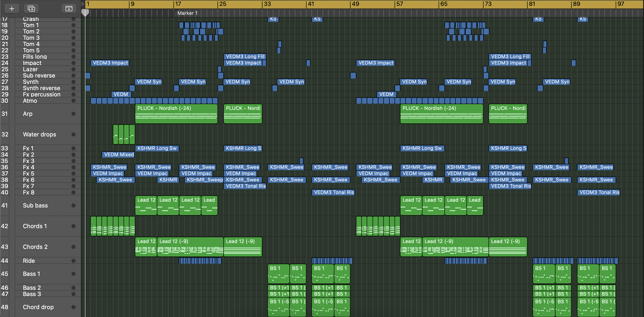Click the Global Tracks show/hide button

[x=69, y=9]
